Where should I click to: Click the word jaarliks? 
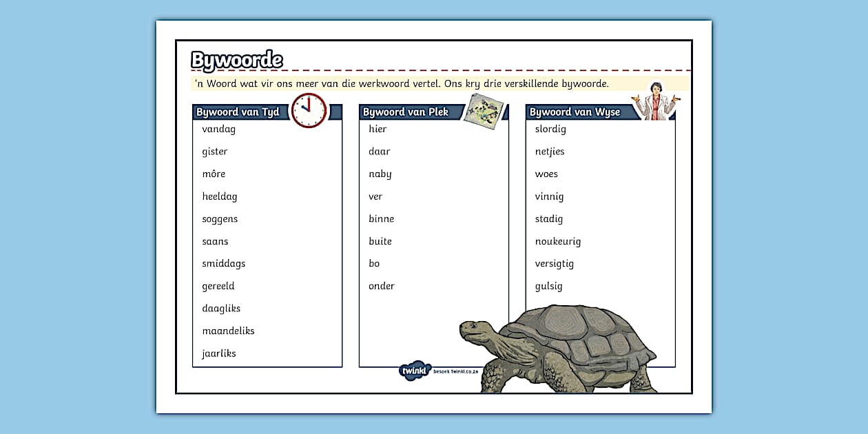pyautogui.click(x=219, y=353)
